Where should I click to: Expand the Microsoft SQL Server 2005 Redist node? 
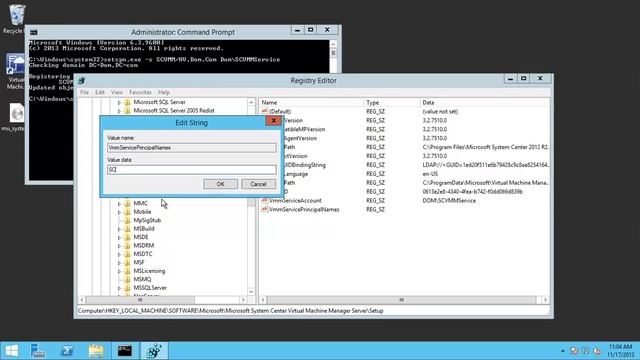[119, 111]
